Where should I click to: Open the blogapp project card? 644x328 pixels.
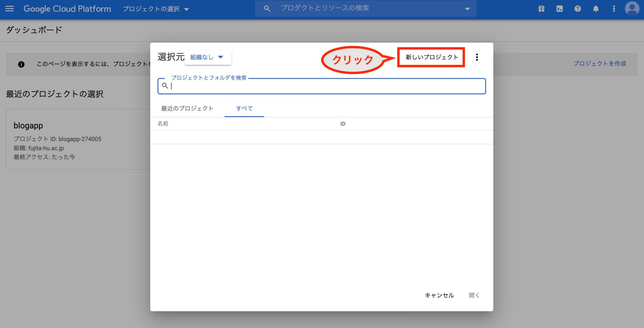[78, 139]
